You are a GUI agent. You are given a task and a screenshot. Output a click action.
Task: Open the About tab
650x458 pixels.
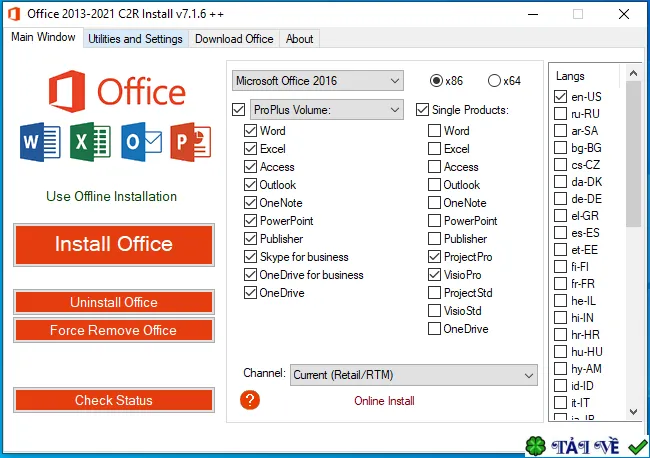point(299,39)
